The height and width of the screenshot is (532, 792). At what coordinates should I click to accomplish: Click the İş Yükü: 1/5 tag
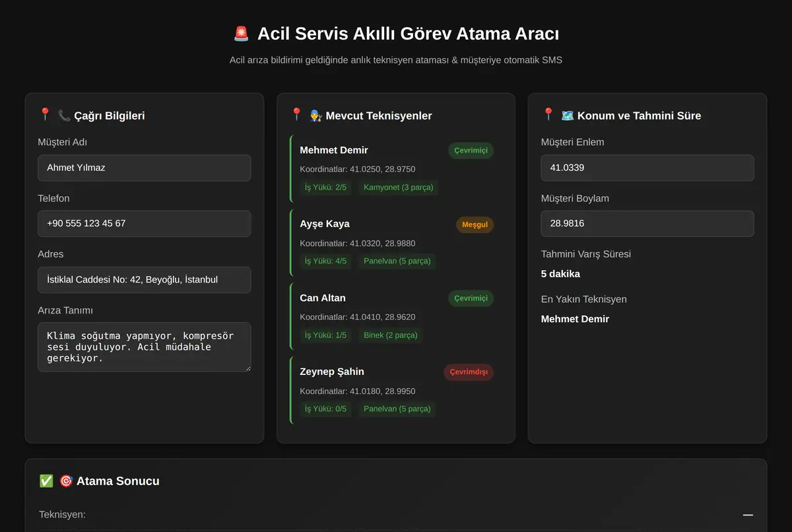(x=325, y=335)
